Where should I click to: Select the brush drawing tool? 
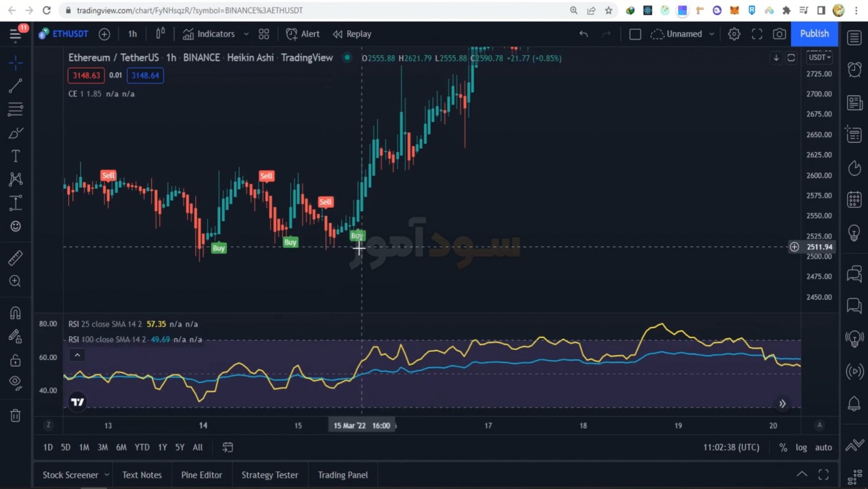pos(15,133)
